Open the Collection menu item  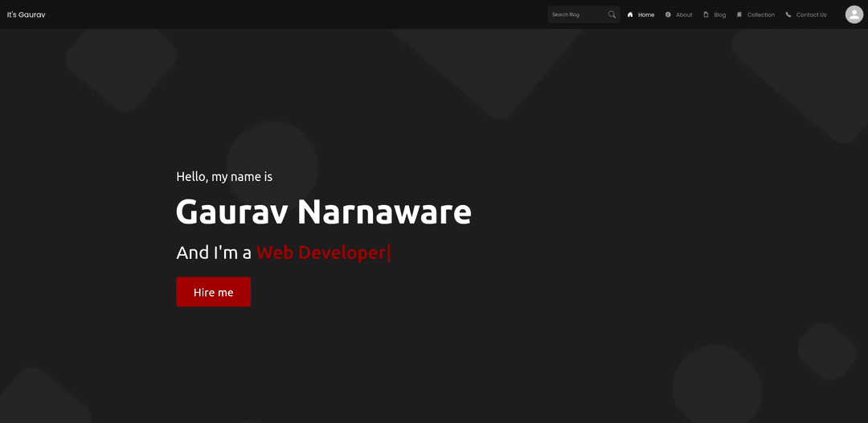pyautogui.click(x=760, y=15)
